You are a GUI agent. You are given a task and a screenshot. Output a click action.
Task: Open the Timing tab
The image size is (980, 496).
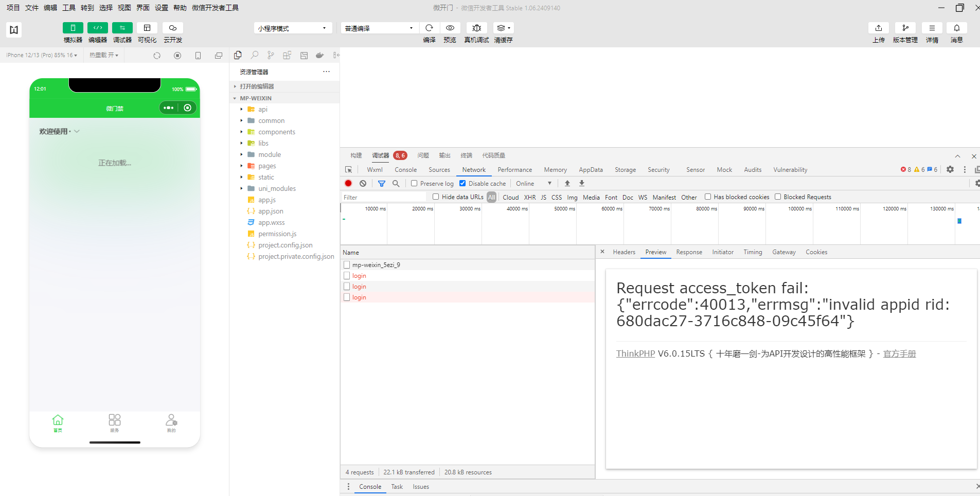click(753, 252)
